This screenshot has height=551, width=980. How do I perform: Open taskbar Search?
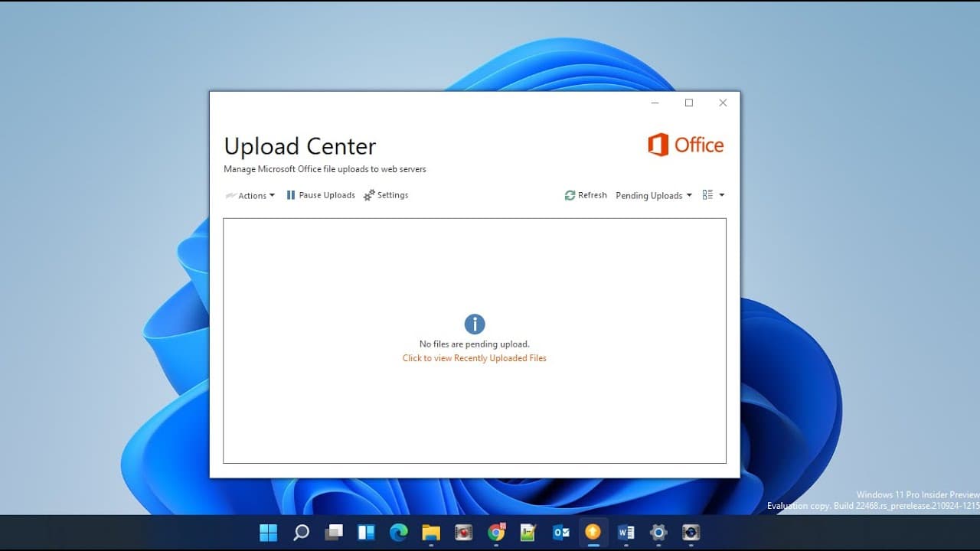click(302, 533)
